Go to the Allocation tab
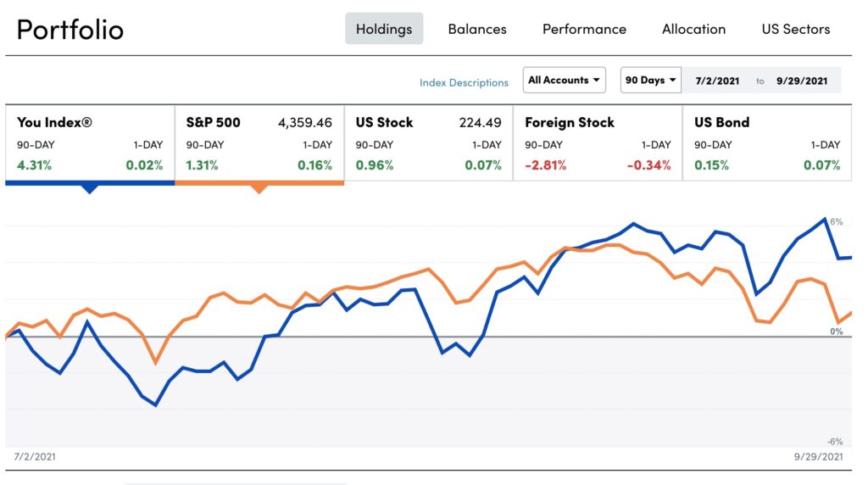This screenshot has height=485, width=868. click(693, 29)
